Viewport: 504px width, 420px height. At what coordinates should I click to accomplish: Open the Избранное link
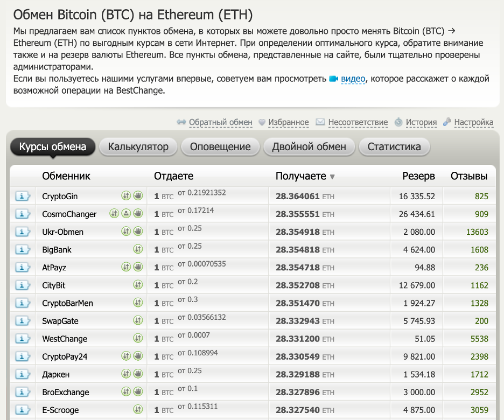click(288, 122)
